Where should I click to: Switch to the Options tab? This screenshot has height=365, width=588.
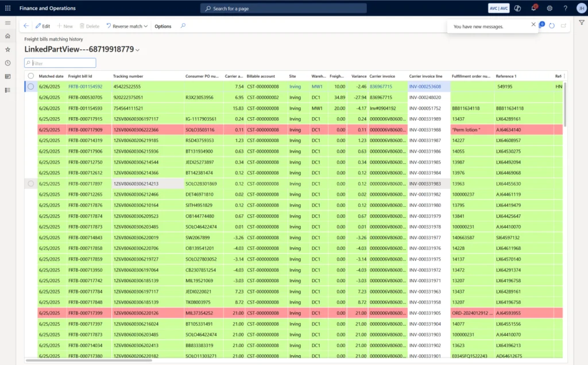tap(163, 26)
